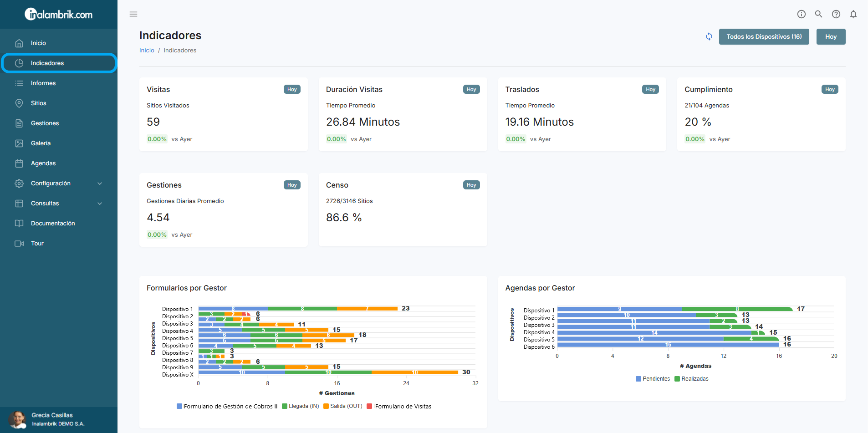
Task: Click Hoy badge on Visitas card
Action: pyautogui.click(x=292, y=89)
